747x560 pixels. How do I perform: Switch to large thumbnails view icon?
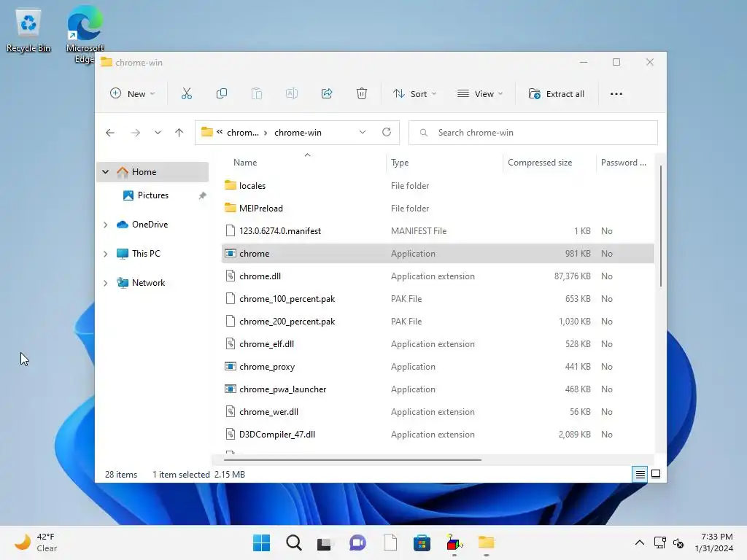coord(656,474)
